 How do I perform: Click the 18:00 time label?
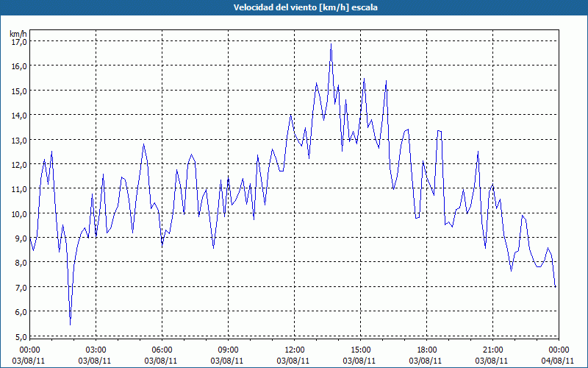[x=427, y=350]
